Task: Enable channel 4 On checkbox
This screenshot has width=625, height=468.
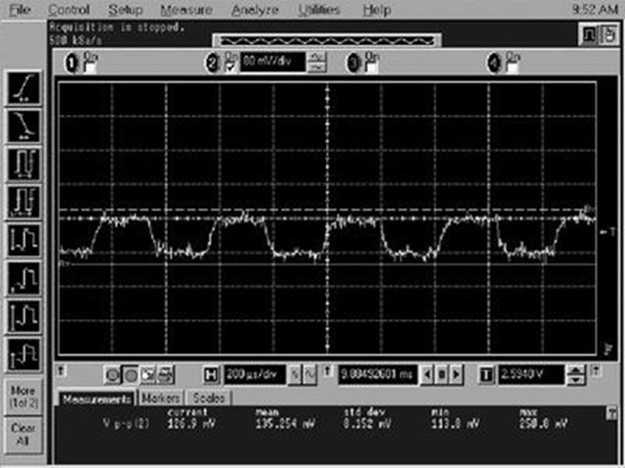Action: (x=512, y=68)
